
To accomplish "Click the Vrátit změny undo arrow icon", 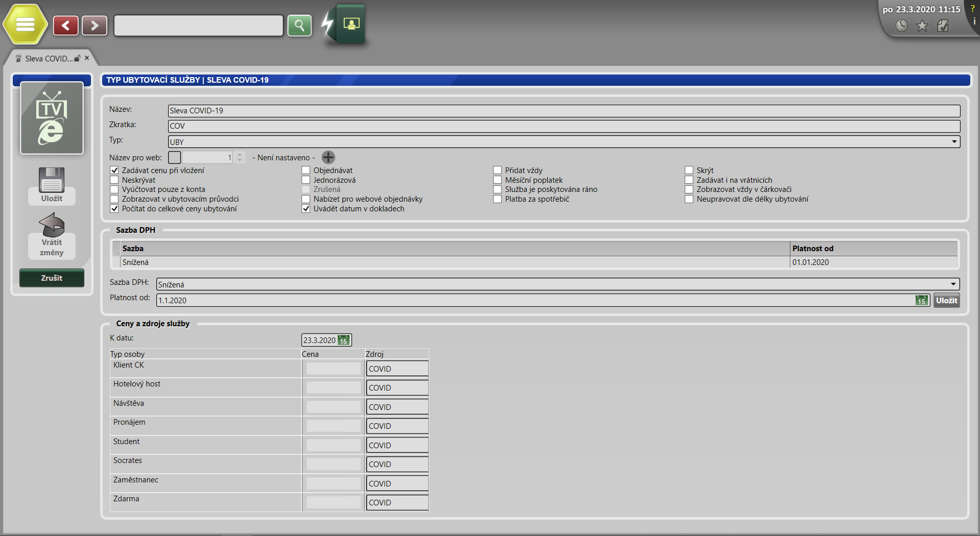I will (x=52, y=225).
